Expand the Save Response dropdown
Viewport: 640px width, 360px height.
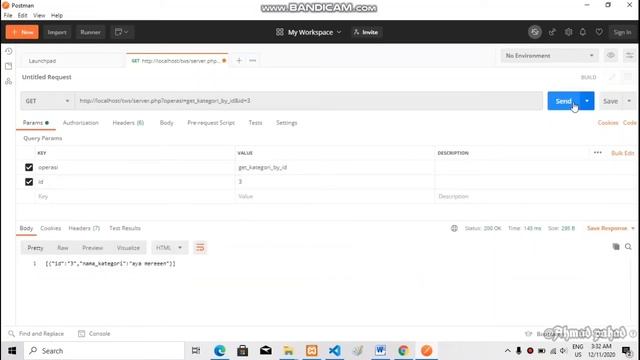(x=611, y=228)
